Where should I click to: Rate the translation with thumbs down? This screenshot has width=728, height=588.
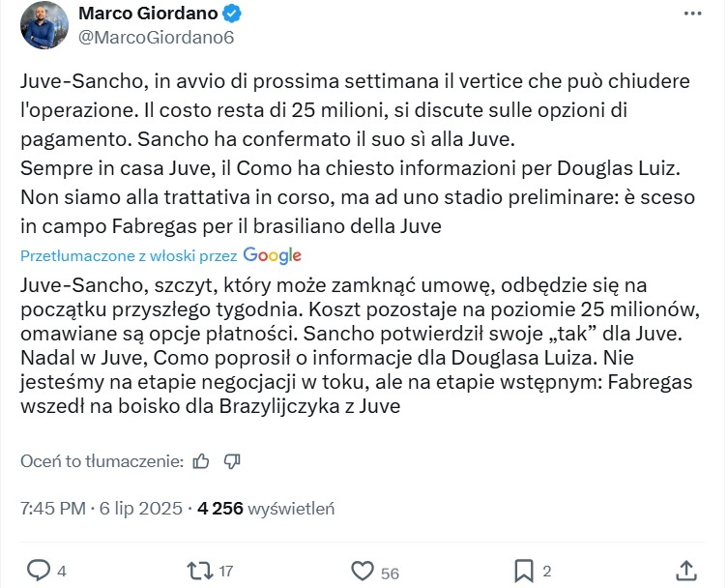click(x=232, y=461)
